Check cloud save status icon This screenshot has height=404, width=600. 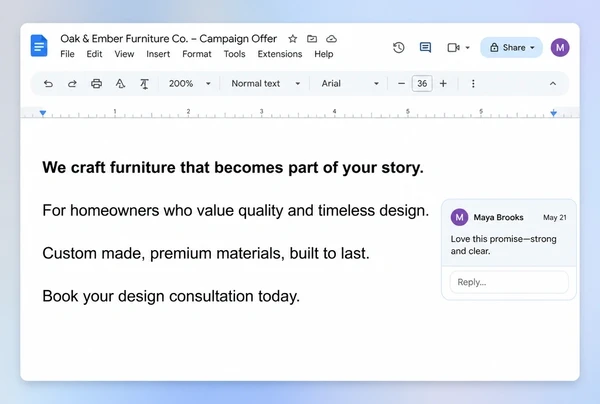click(x=331, y=39)
